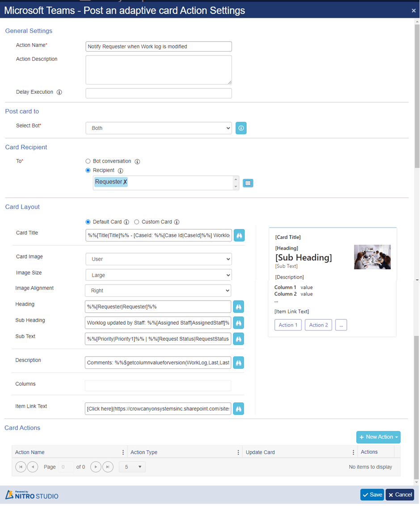Open the column menu on Action Type header

pyautogui.click(x=238, y=452)
